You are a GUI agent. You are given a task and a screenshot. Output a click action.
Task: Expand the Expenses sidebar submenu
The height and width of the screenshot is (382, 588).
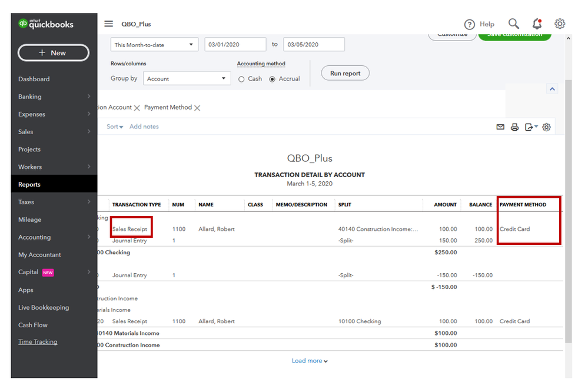[89, 114]
